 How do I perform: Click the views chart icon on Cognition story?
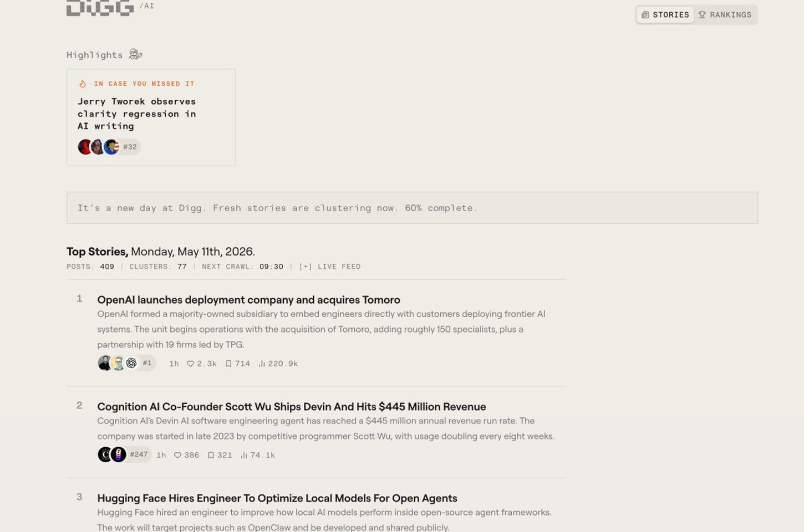tap(243, 455)
